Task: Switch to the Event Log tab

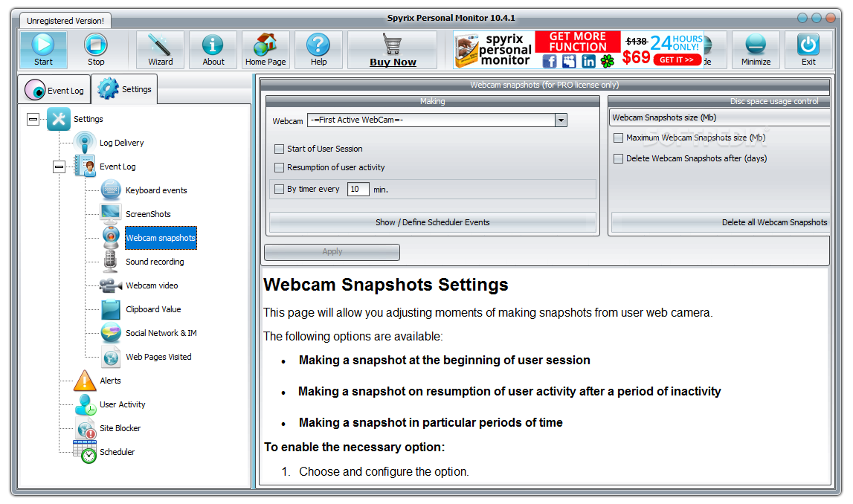Action: pyautogui.click(x=54, y=90)
